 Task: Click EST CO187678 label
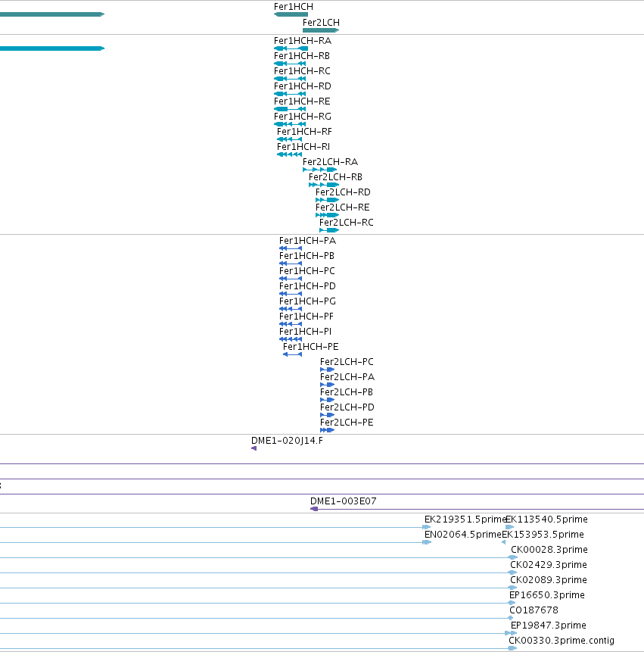tap(534, 610)
